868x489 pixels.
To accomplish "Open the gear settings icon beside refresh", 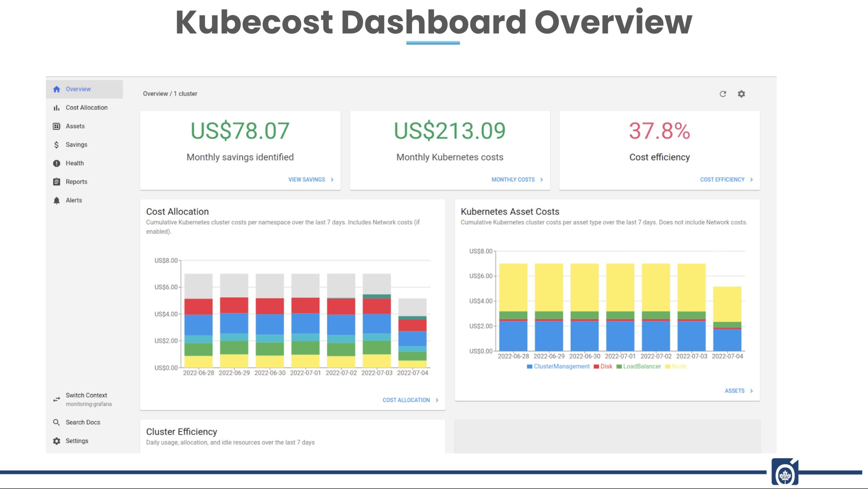I will (741, 94).
